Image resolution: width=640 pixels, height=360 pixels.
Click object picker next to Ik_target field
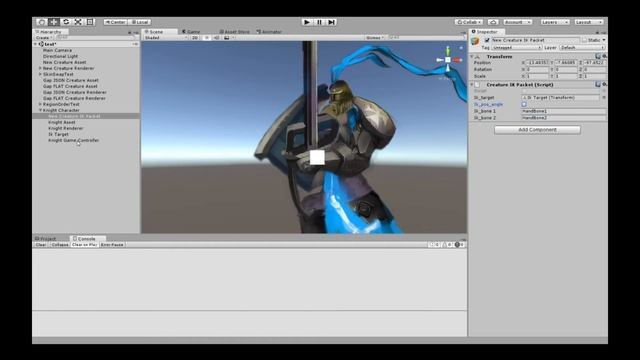click(604, 98)
